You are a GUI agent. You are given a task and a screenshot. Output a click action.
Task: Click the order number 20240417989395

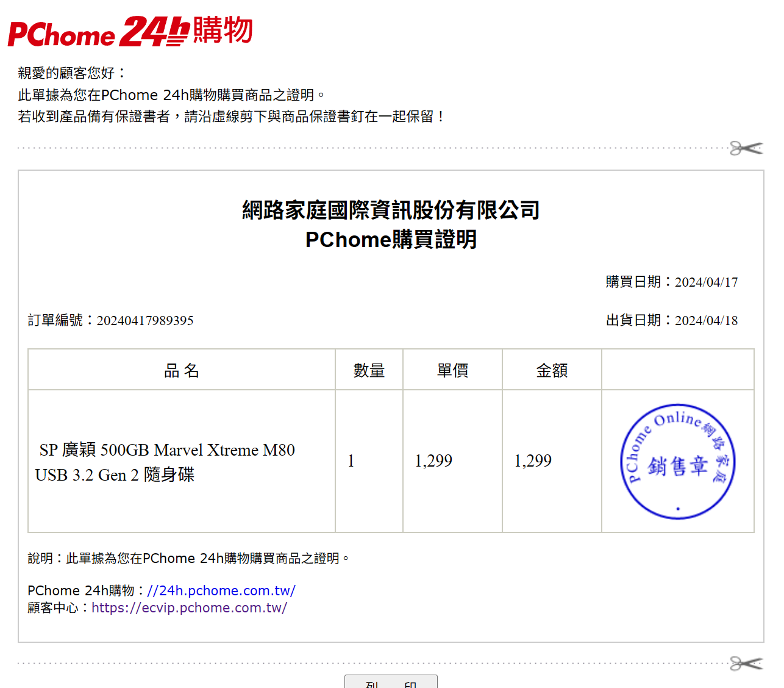coord(145,321)
